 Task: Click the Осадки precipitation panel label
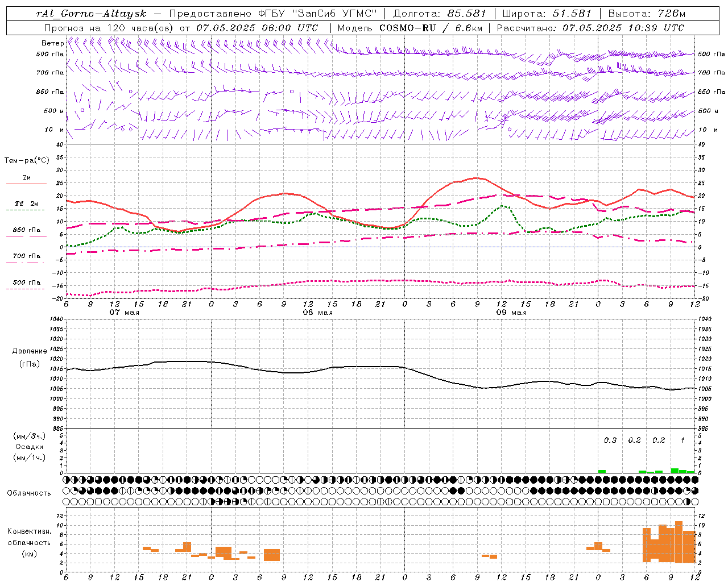tap(30, 447)
